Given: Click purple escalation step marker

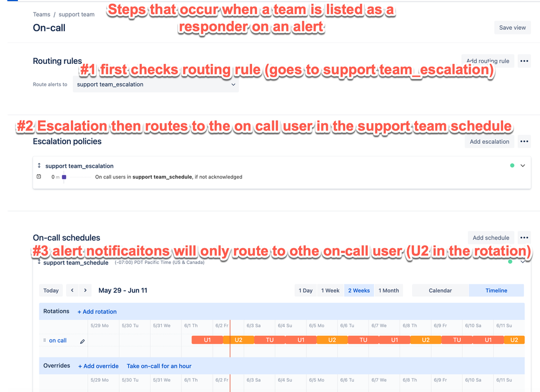Looking at the screenshot, I should pyautogui.click(x=64, y=177).
